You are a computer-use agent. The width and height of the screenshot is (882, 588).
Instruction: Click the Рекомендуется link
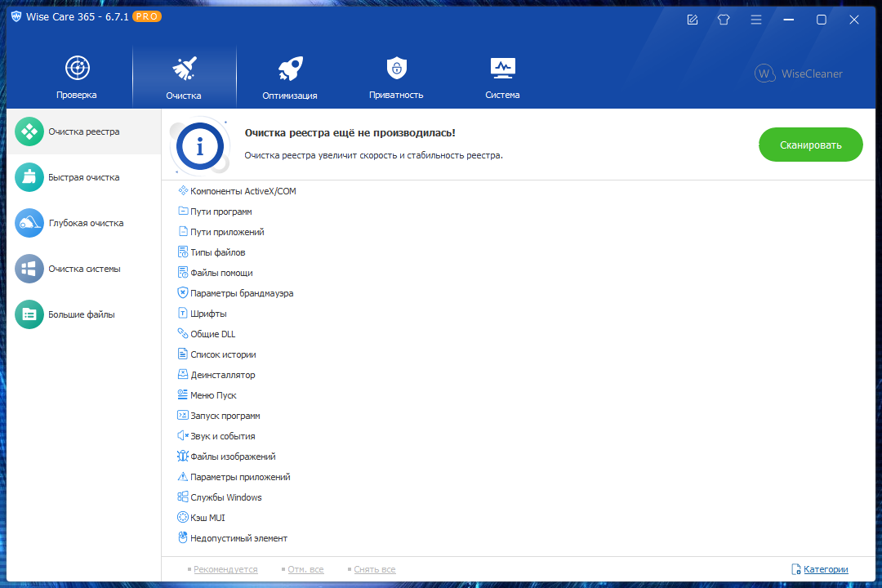[x=225, y=569]
